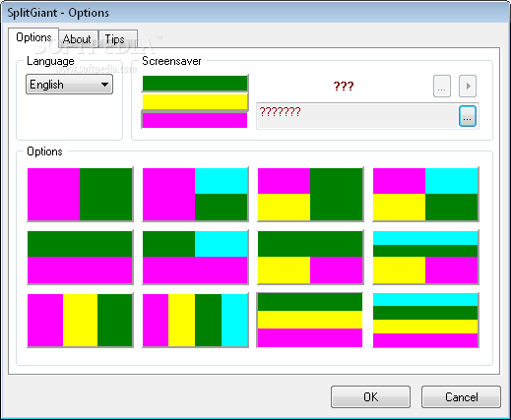
Task: Click the screensaver play arrow button
Action: coord(468,87)
